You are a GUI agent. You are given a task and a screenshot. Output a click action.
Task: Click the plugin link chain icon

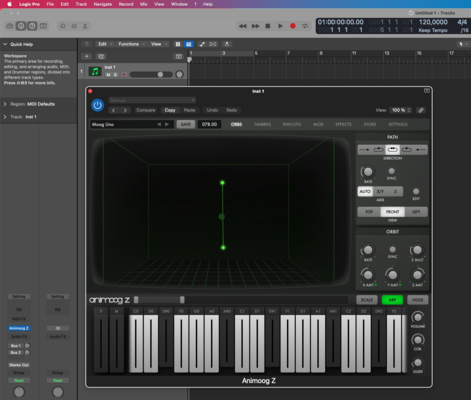pyautogui.click(x=421, y=110)
